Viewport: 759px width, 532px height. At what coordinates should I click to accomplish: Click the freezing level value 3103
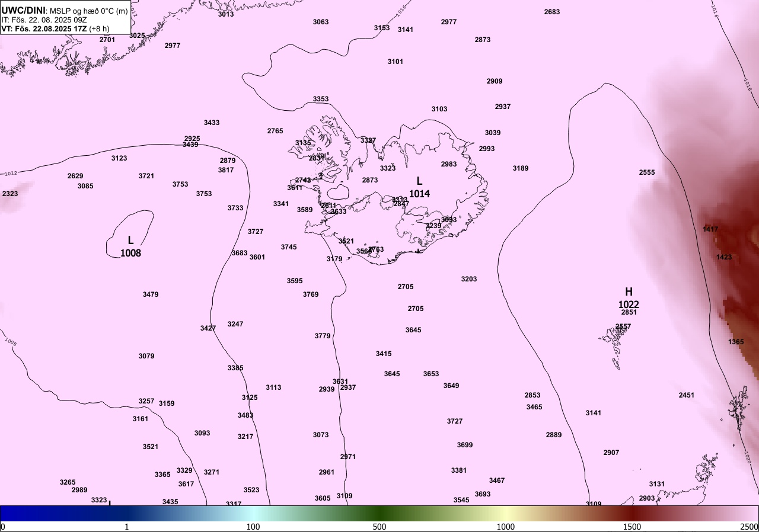coord(439,109)
